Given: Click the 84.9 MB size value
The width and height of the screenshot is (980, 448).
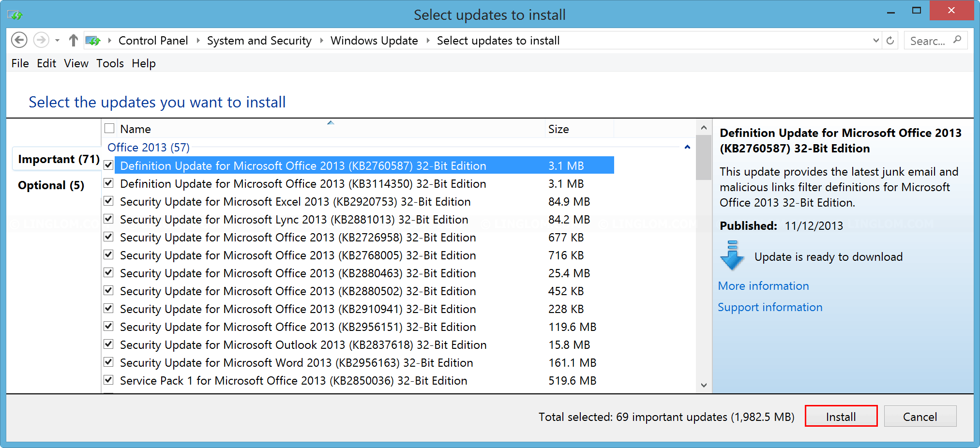Looking at the screenshot, I should coord(569,202).
